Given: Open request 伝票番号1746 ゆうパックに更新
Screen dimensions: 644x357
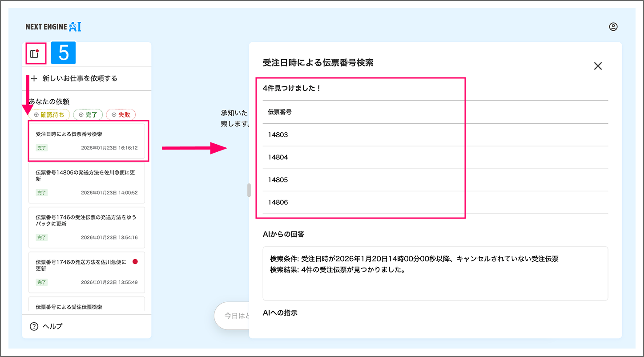Looking at the screenshot, I should 87,227.
